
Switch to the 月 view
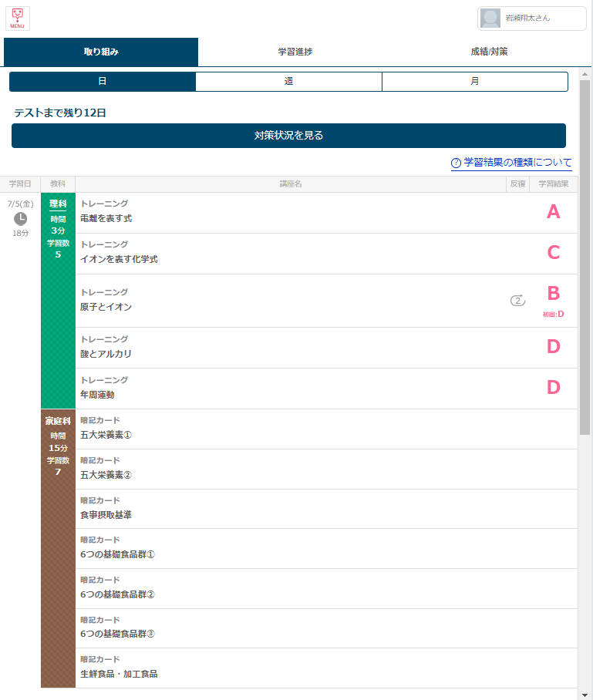coord(475,82)
